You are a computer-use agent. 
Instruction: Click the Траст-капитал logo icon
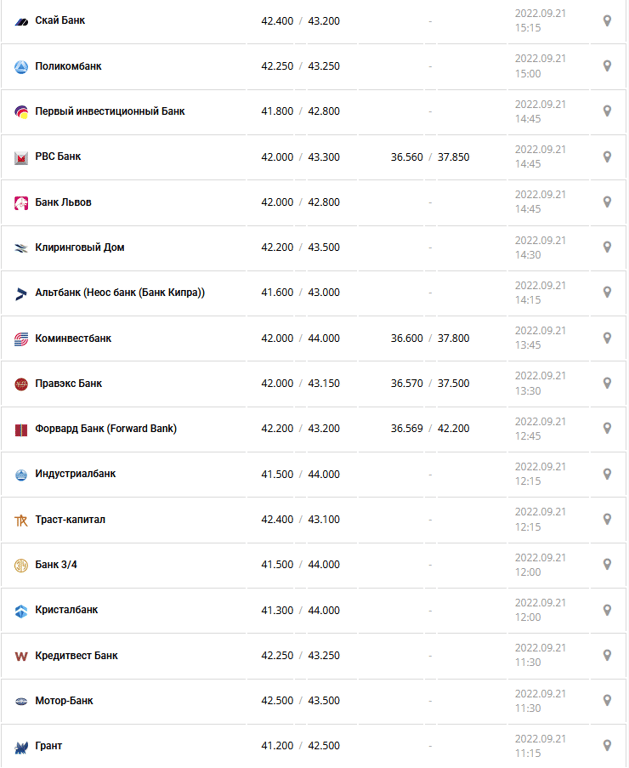[x=21, y=520]
